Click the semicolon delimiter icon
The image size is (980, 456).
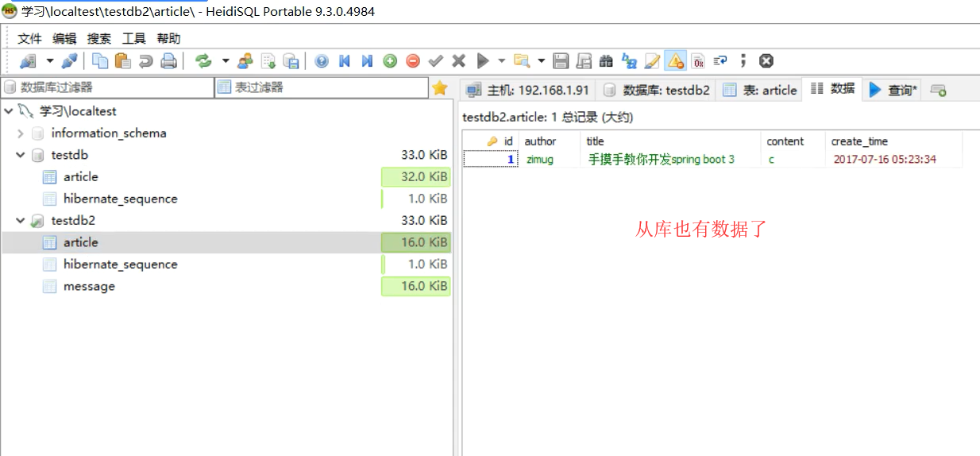[743, 61]
